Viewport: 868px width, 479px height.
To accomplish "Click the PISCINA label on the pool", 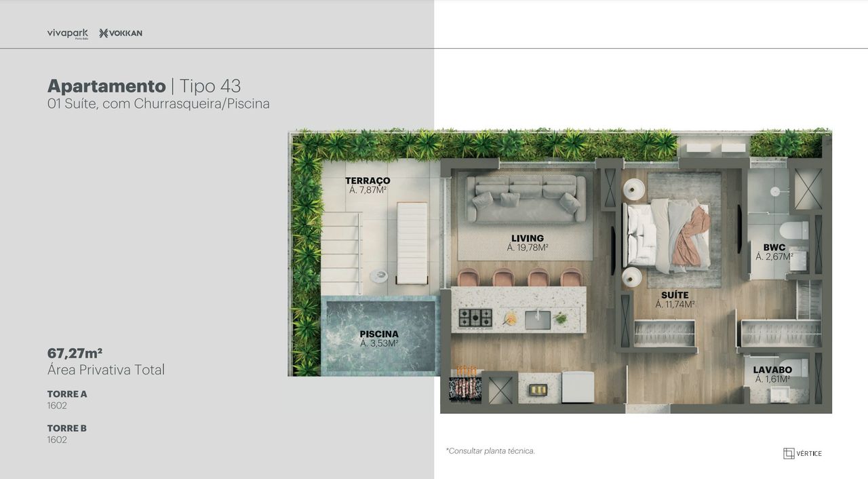I will click(x=379, y=334).
